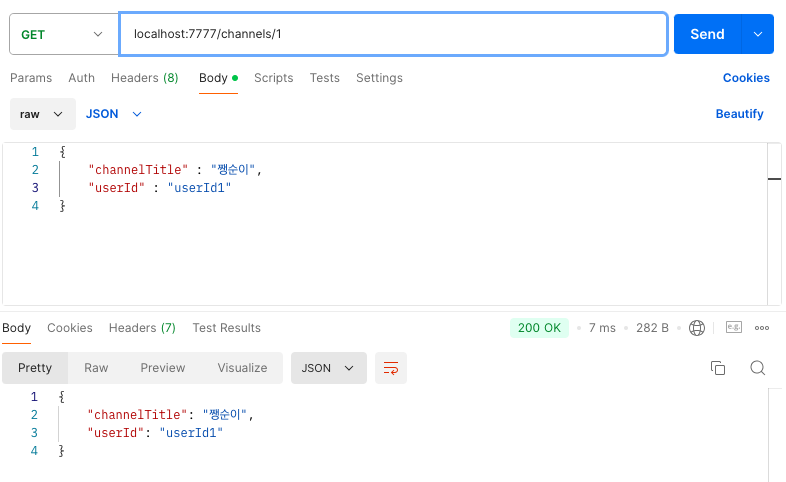Screen dimensions: 786x482
Task: Toggle the line wrap icon
Action: tap(391, 368)
